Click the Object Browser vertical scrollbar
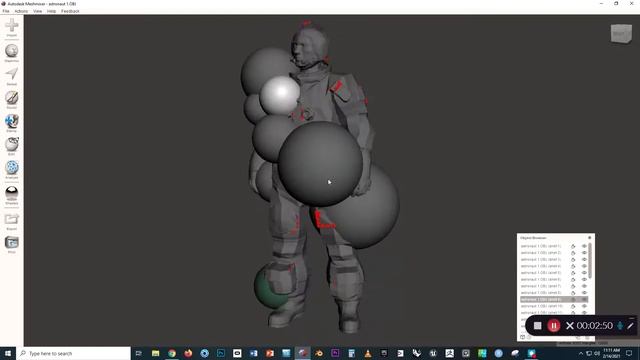 [x=590, y=261]
